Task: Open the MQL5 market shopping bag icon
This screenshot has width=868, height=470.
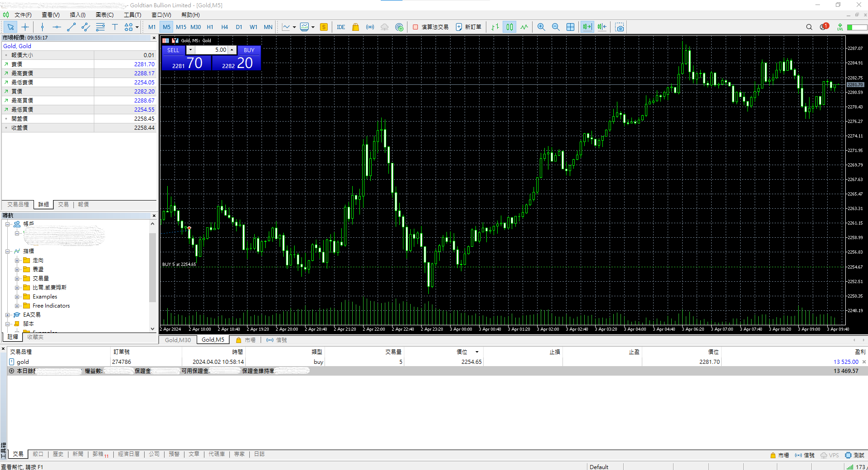Action: point(355,27)
